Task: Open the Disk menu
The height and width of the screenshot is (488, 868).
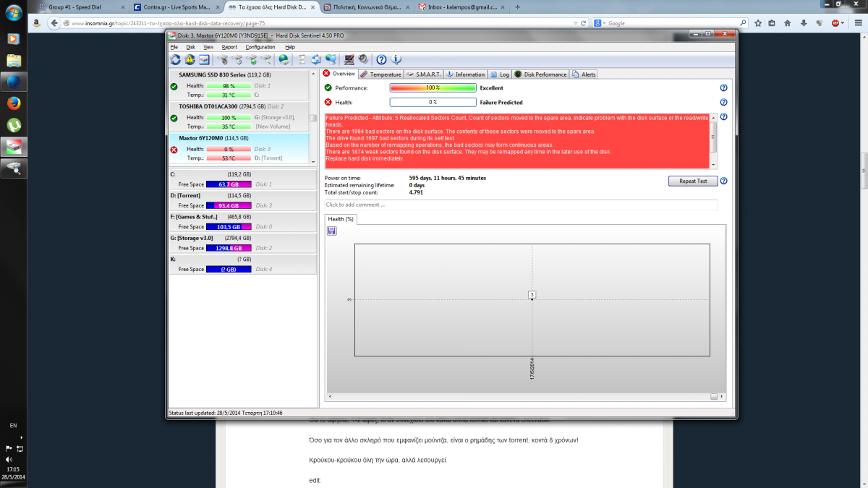Action: pos(190,47)
